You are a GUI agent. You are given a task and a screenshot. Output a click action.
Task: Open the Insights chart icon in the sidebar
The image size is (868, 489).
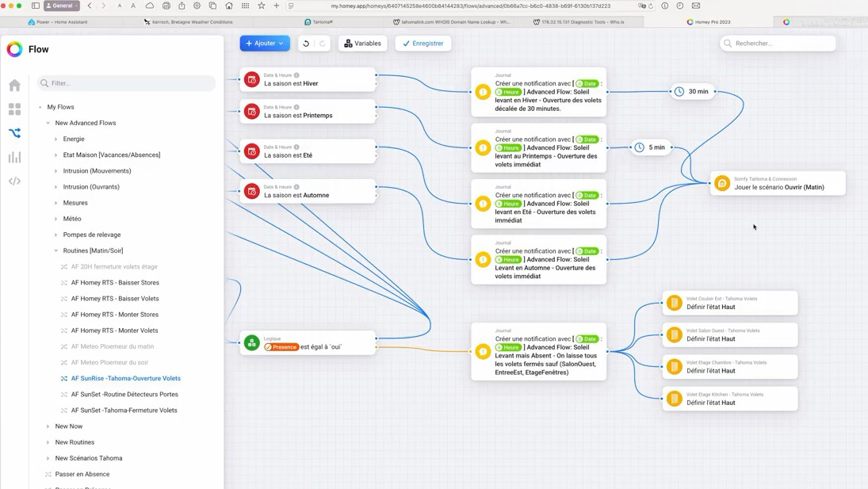[x=14, y=157]
